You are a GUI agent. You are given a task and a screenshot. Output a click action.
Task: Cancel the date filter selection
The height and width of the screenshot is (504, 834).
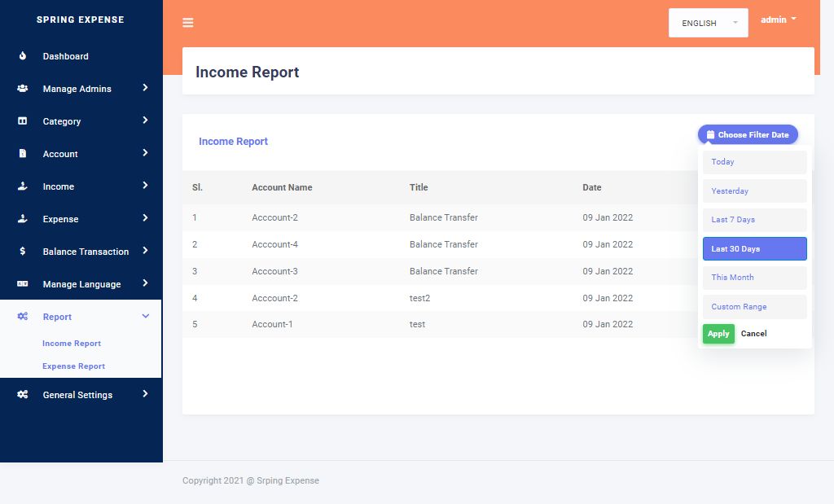click(753, 334)
